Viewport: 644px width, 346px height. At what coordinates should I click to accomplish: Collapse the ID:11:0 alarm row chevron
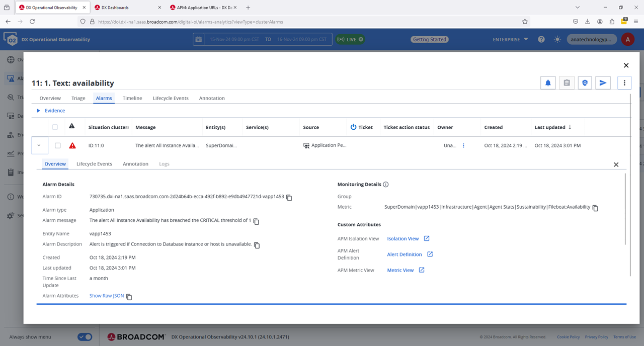tap(39, 145)
